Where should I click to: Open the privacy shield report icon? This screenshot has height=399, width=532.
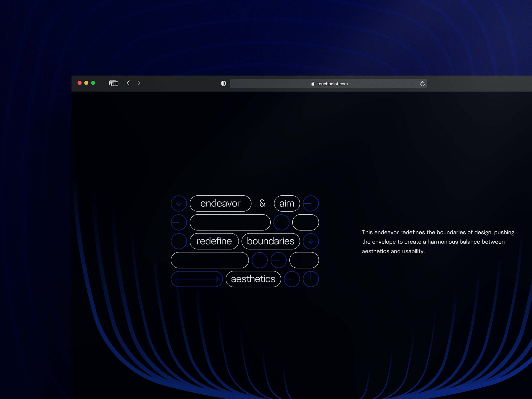point(223,84)
